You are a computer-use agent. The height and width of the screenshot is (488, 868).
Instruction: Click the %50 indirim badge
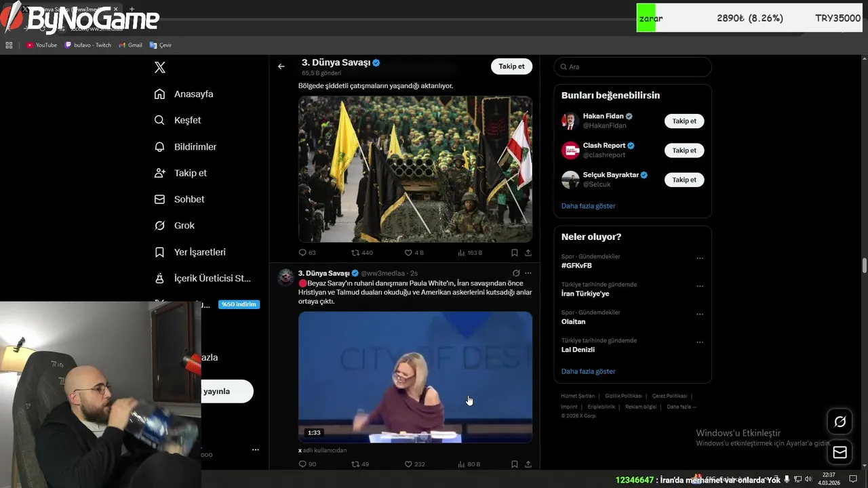click(239, 304)
